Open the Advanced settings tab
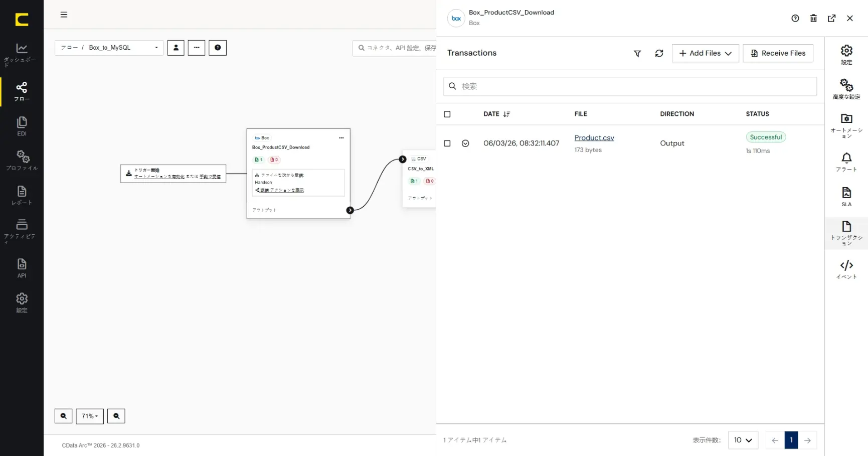This screenshot has height=456, width=868. pos(846,89)
